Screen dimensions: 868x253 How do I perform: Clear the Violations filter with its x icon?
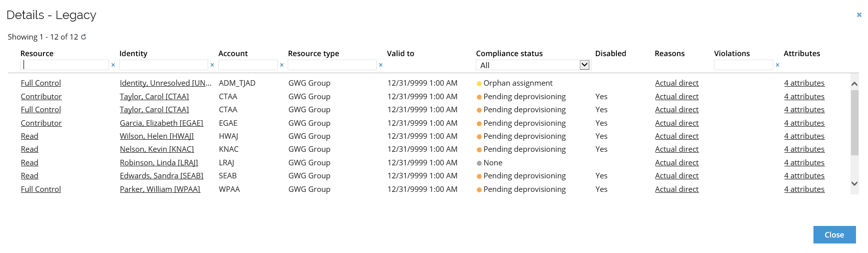coord(777,65)
